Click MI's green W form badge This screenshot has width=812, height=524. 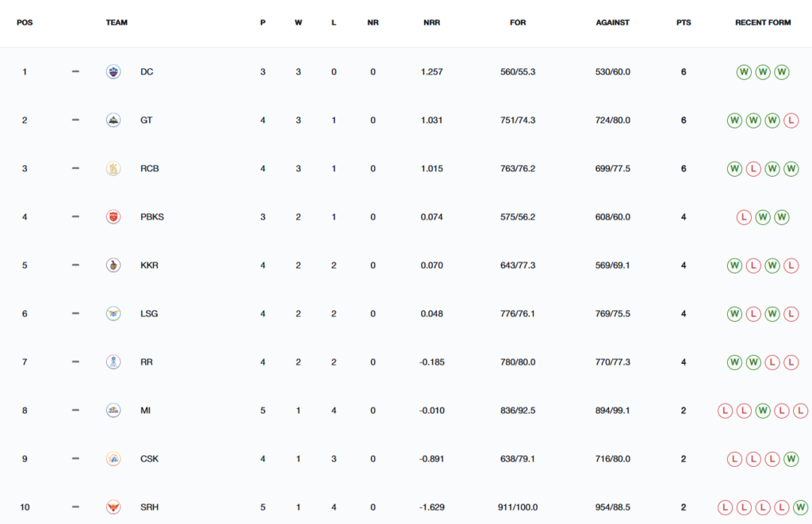(x=763, y=411)
